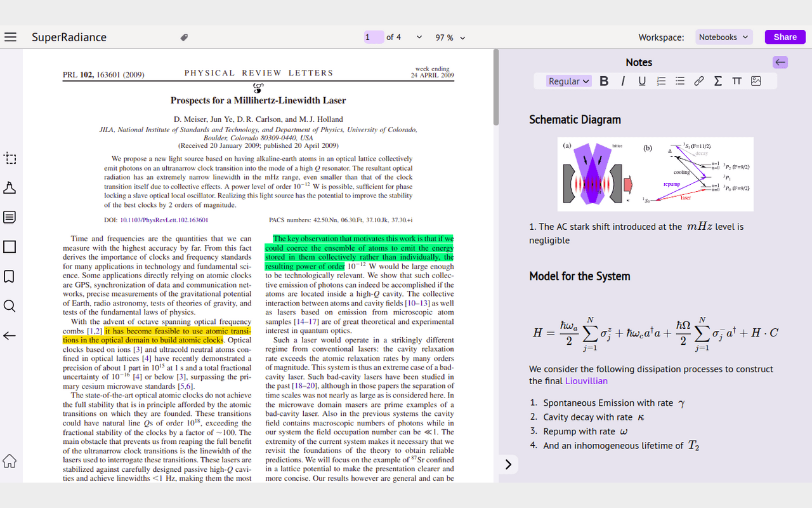This screenshot has height=508, width=812.
Task: Apply bold formatting in Notes toolbar
Action: (604, 81)
